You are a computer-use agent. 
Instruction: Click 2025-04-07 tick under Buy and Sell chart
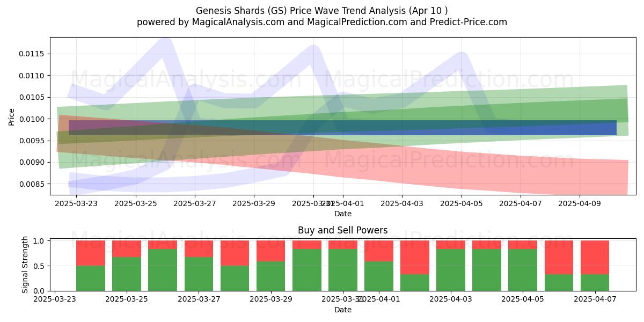(x=595, y=300)
